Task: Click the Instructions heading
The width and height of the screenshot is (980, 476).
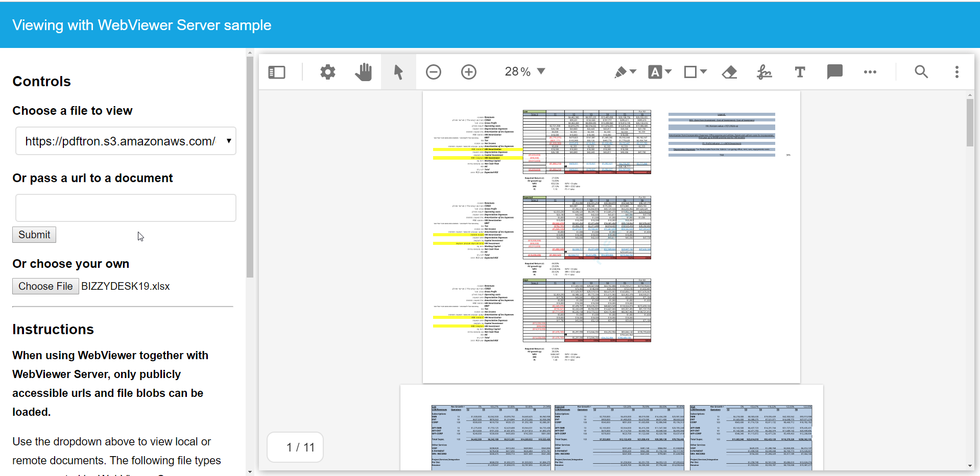Action: 53,330
